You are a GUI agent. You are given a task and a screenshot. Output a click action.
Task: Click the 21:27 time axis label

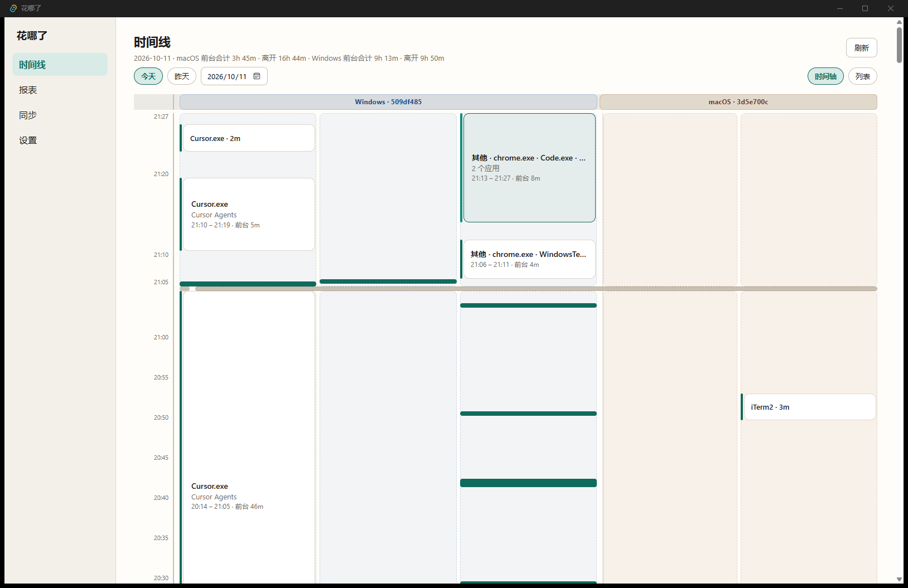[161, 116]
